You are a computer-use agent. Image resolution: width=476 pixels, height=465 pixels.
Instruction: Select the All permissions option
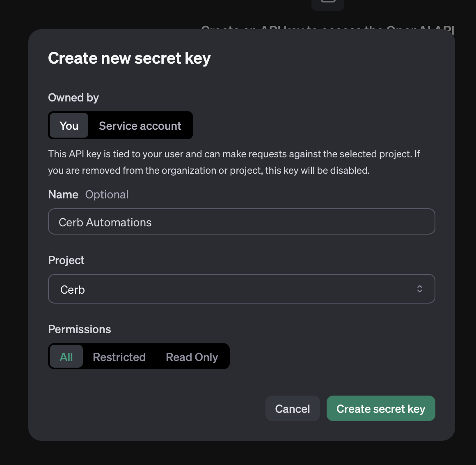66,356
